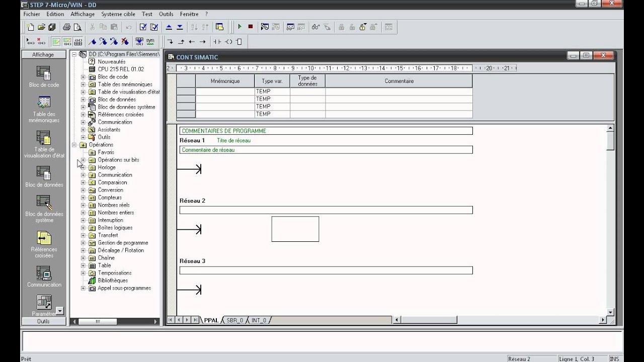Set CPU to RUN with the green play icon
The image size is (644, 362).
[239, 27]
